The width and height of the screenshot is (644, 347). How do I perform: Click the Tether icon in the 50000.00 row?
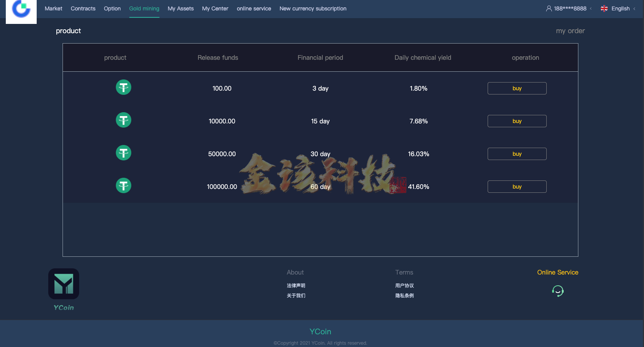pos(124,153)
